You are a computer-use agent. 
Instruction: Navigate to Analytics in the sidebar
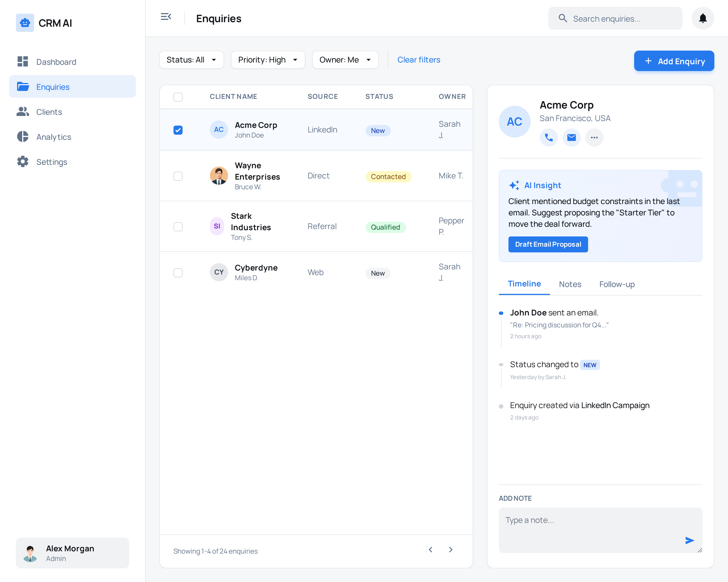(73, 137)
